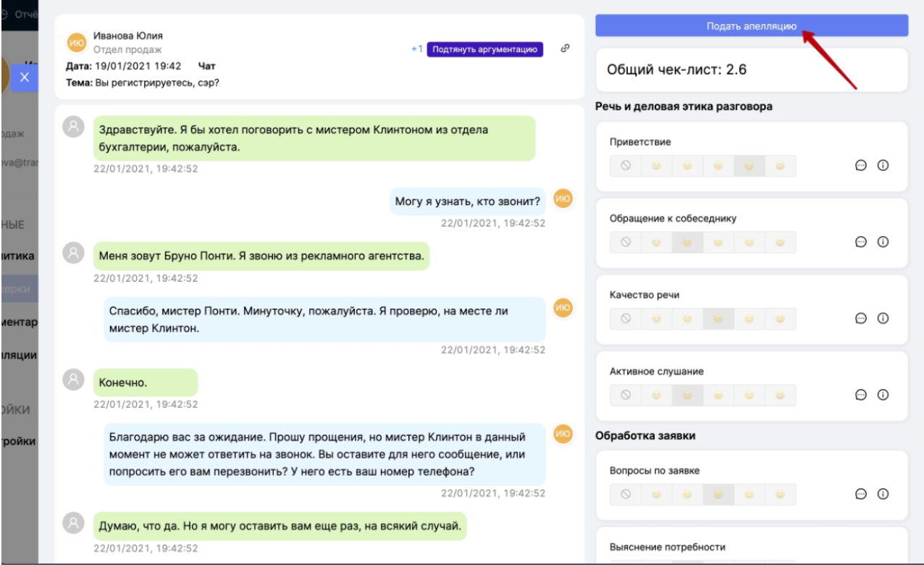Close the panel with blue X button

coord(25,78)
